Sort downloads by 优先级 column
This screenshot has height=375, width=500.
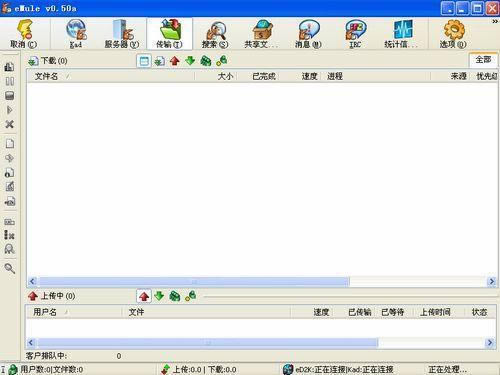pyautogui.click(x=484, y=76)
